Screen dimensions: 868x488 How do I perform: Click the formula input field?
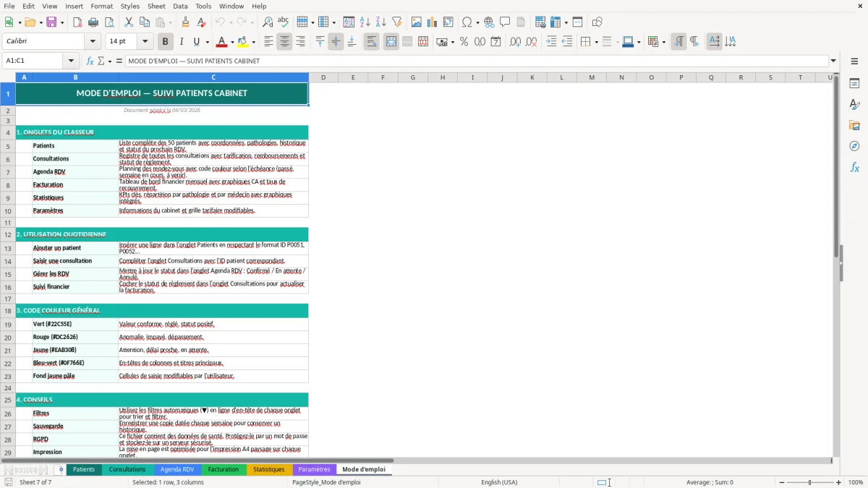(476, 61)
